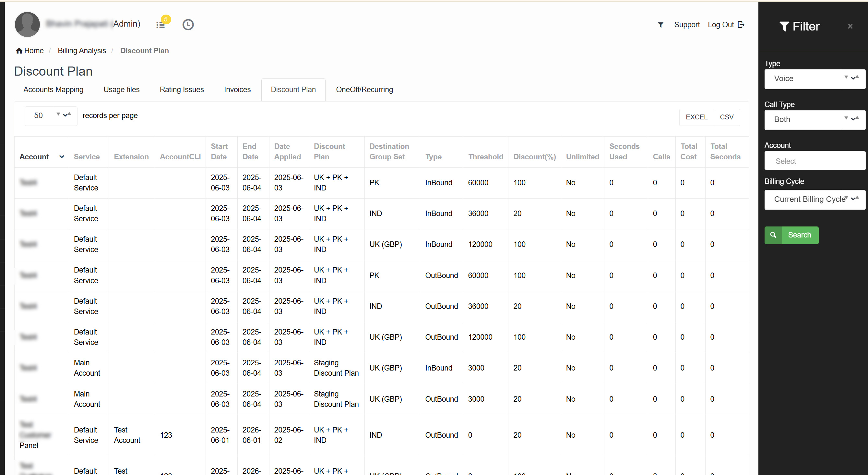Click the user avatar picture
This screenshot has height=475, width=868.
[x=27, y=24]
